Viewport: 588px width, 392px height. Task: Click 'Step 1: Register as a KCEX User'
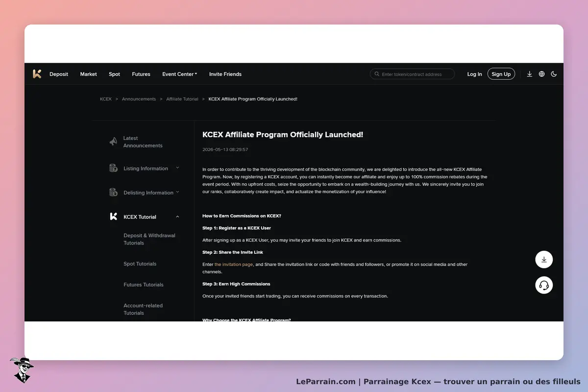(237, 228)
